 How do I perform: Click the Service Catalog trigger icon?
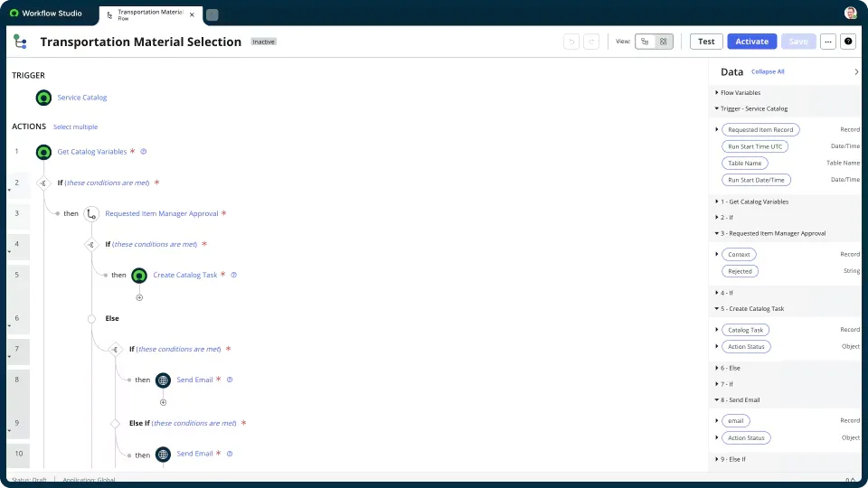click(43, 98)
